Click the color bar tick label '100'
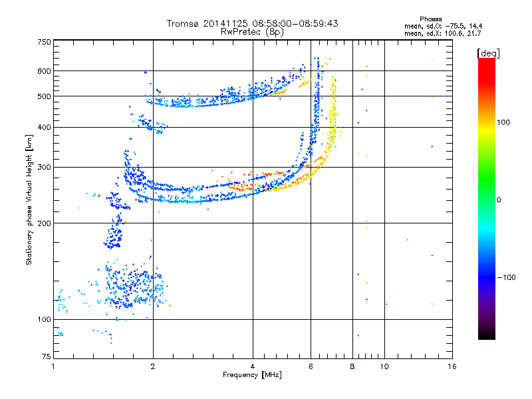The height and width of the screenshot is (399, 532). pyautogui.click(x=503, y=122)
